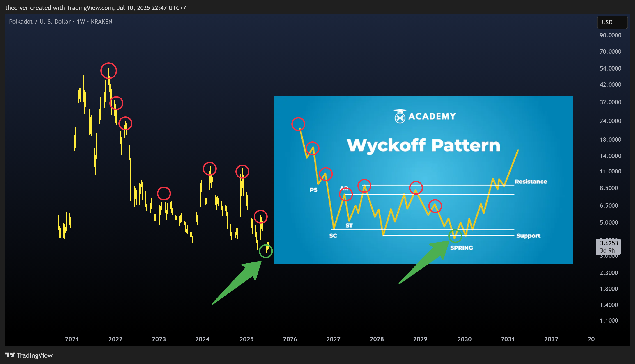The image size is (635, 364).
Task: Click the 2030 time axis label
Action: coord(464,339)
